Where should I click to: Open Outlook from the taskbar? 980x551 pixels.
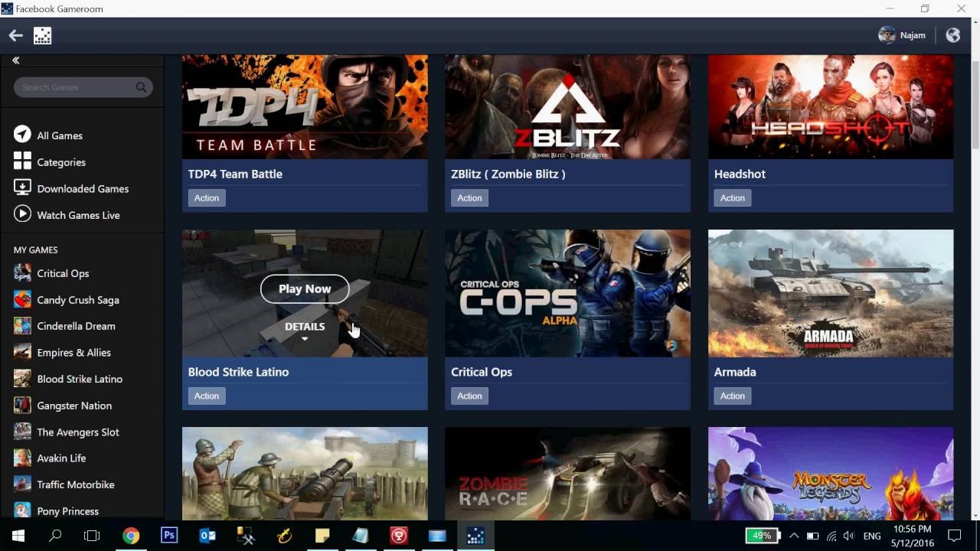click(x=207, y=536)
